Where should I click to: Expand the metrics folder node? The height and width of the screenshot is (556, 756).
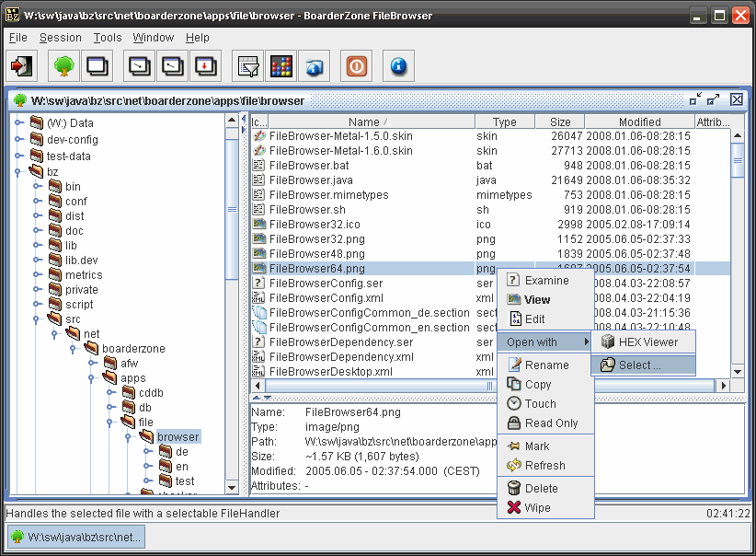coord(37,274)
